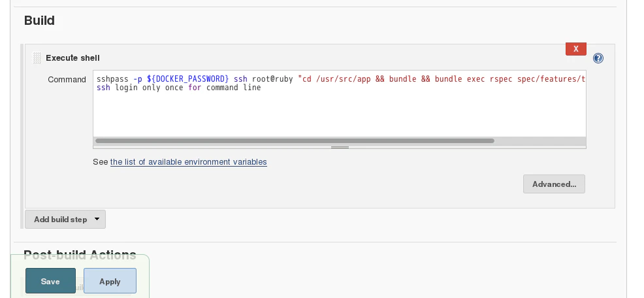Click the 'ssh login only once' line
The height and width of the screenshot is (298, 644).
coord(179,88)
